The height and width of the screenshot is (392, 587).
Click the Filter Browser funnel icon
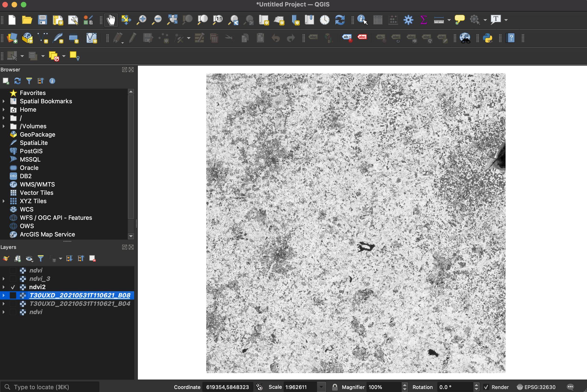click(29, 81)
